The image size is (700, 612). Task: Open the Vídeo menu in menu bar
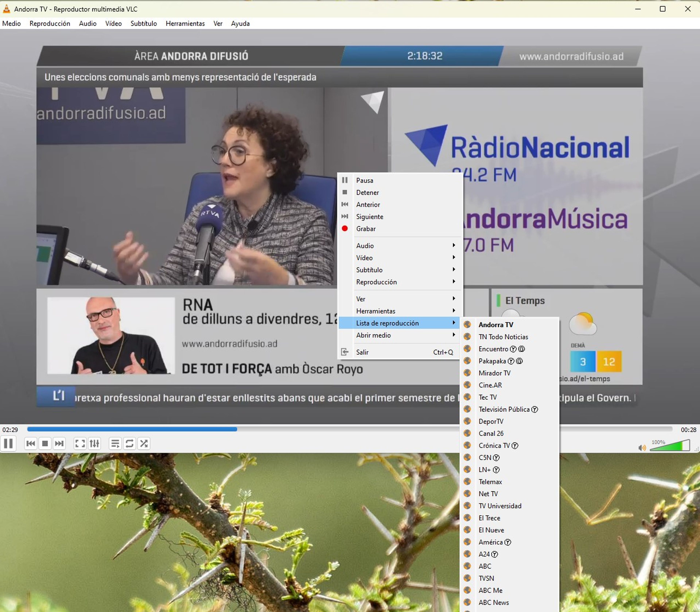point(113,24)
